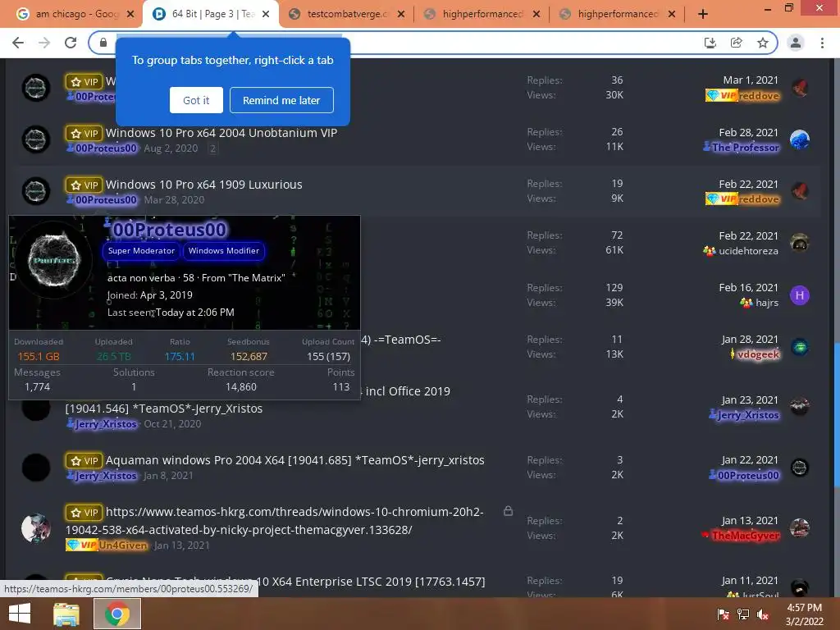Open author 00Proteus00 under Luxurious thread
Screen dimensions: 840x630
point(106,200)
